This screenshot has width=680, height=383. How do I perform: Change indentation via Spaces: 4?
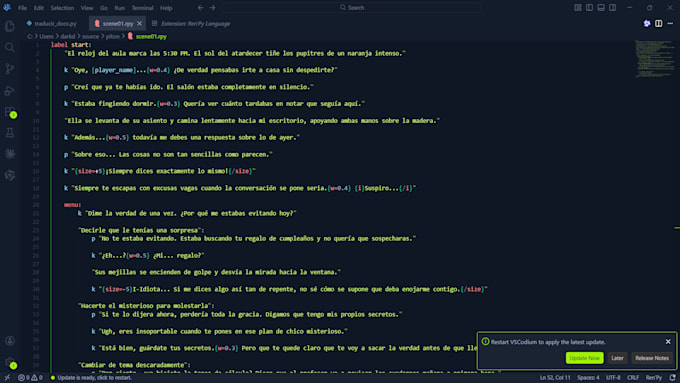588,378
